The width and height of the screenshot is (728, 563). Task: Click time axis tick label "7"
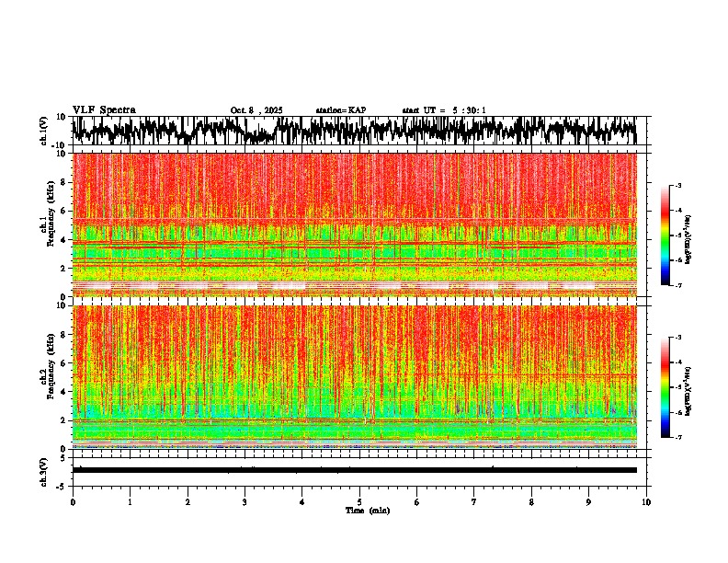point(474,502)
